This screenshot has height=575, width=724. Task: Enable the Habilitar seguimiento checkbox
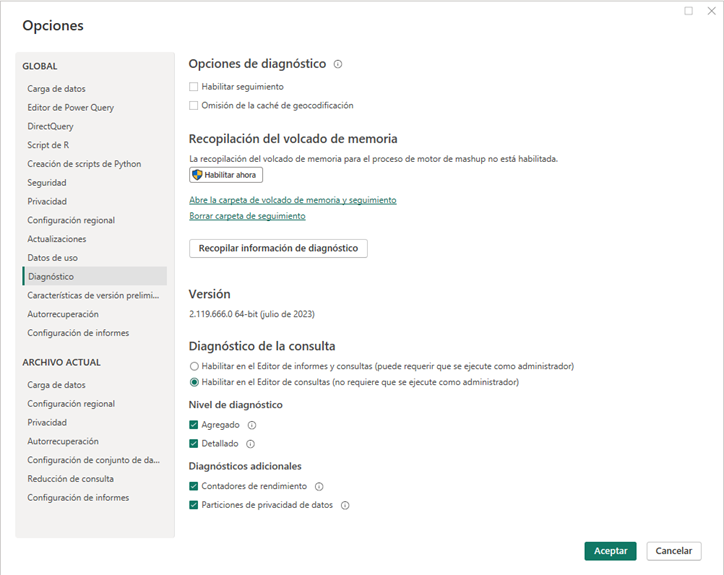(193, 86)
